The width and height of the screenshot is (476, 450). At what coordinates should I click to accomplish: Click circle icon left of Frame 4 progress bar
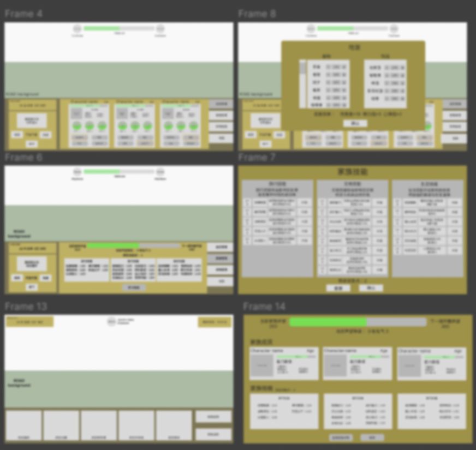click(x=78, y=29)
